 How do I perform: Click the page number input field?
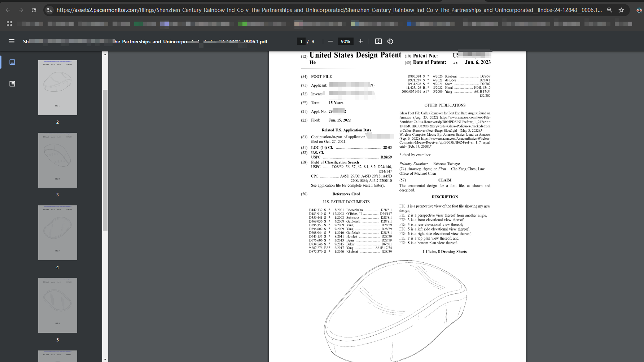click(301, 41)
